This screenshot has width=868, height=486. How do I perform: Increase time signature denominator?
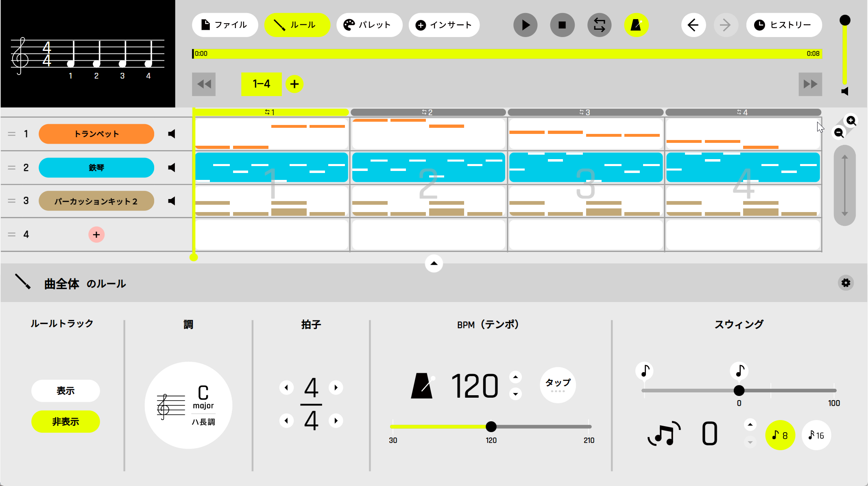pos(336,420)
